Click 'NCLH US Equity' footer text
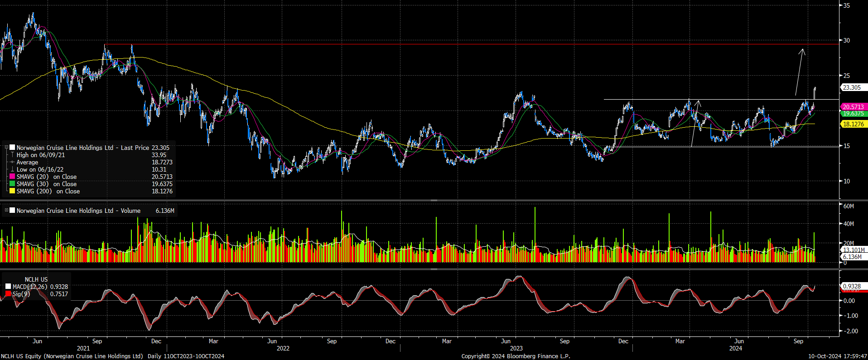 (x=22, y=356)
